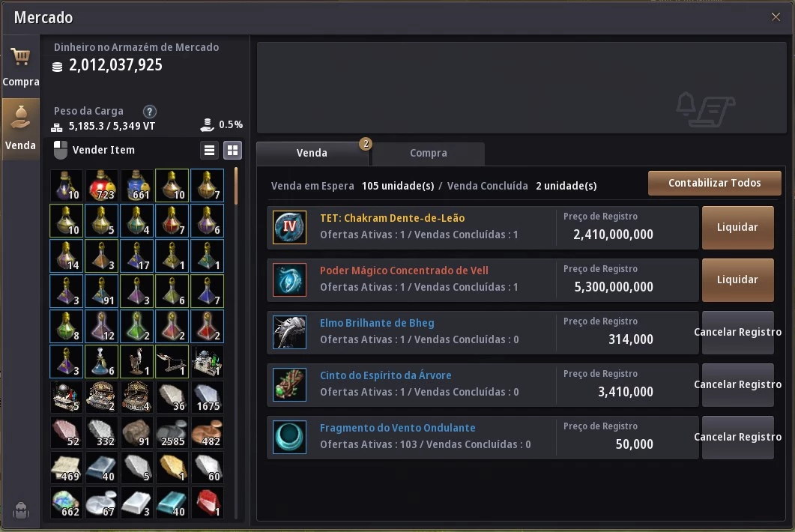Liquidar the Poder Mágico Concentrado de Vell sale

coord(738,280)
